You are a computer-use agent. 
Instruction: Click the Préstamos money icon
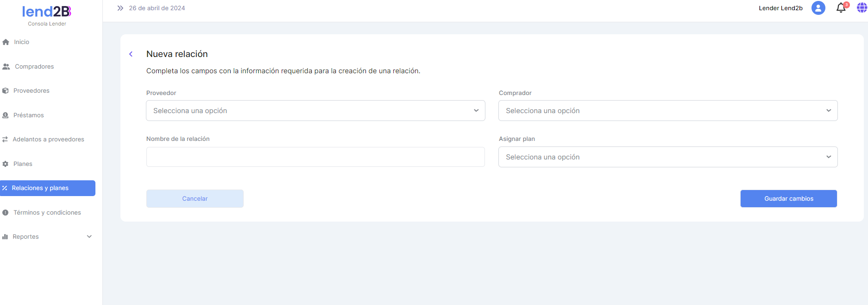click(x=6, y=115)
